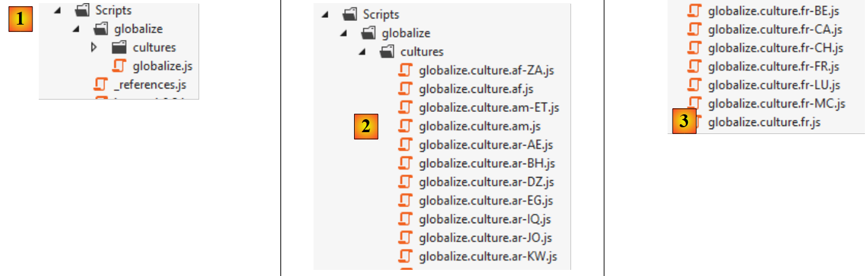This screenshot has width=868, height=276.
Task: Select the globalize.culture.fr-FR.js file
Action: tap(773, 66)
